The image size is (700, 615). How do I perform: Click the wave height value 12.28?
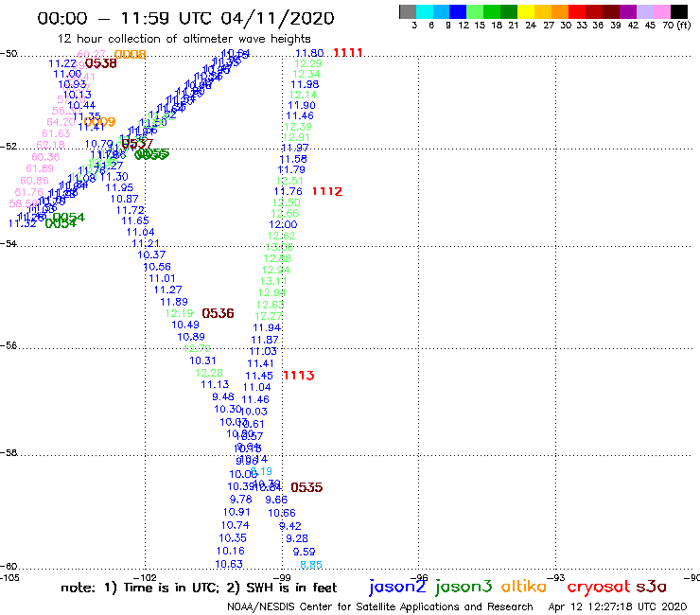pos(209,373)
